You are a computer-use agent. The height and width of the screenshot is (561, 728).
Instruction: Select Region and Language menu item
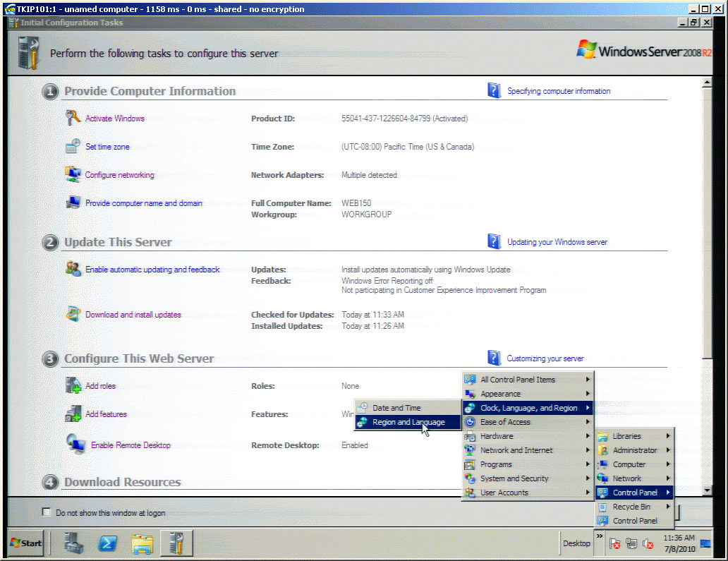[408, 422]
